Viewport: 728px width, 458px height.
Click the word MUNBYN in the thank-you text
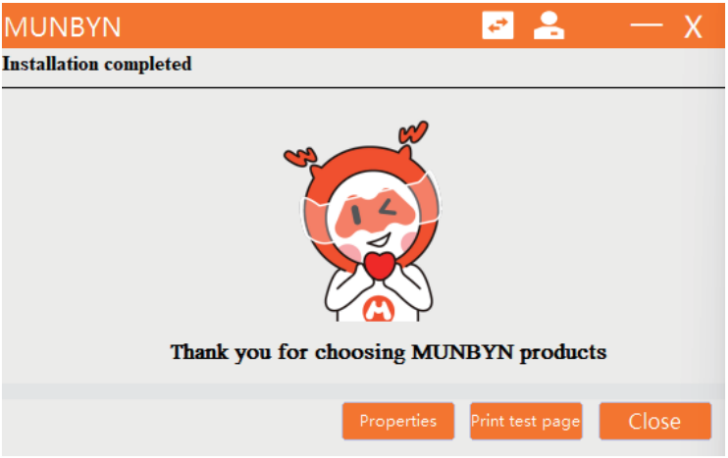tap(462, 352)
